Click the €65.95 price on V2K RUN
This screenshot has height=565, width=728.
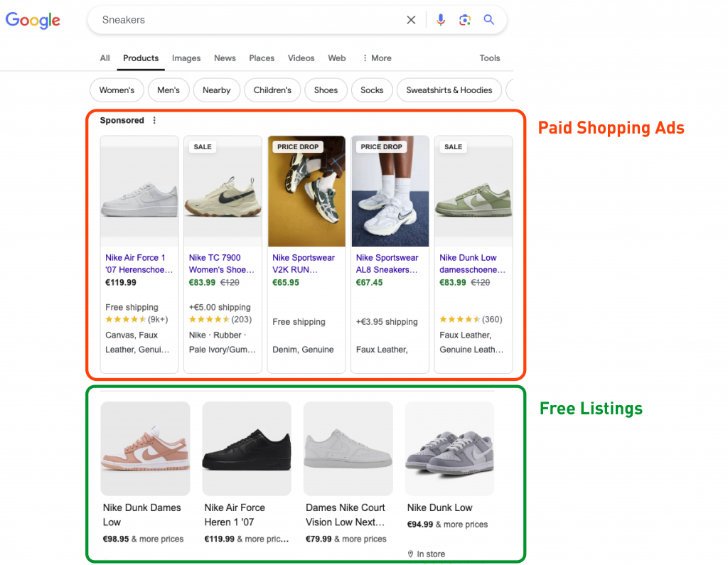click(286, 282)
